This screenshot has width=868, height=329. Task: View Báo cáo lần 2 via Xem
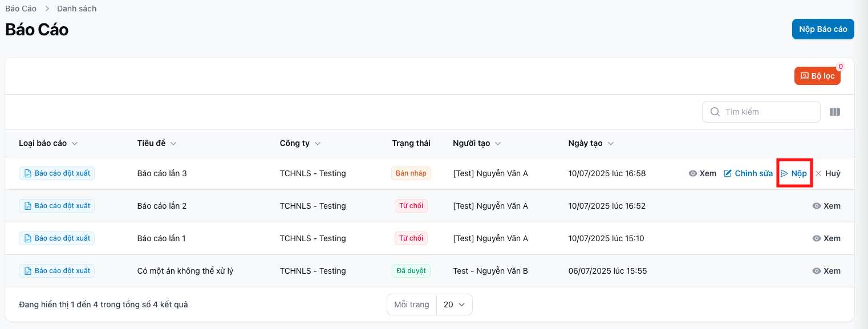click(826, 206)
